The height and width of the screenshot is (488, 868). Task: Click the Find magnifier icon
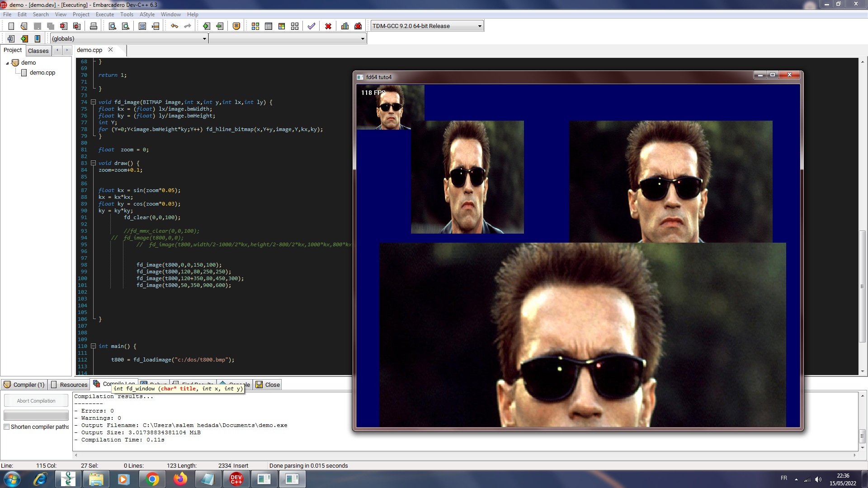pos(113,26)
